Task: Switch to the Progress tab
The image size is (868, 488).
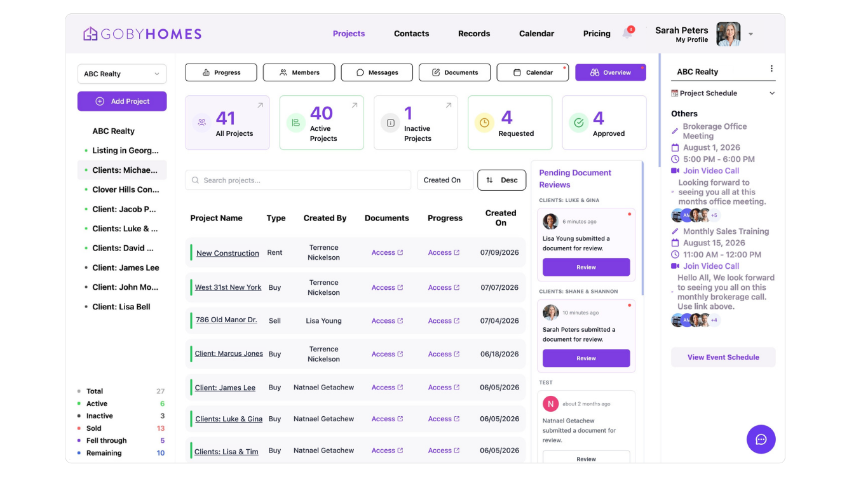Action: (221, 72)
